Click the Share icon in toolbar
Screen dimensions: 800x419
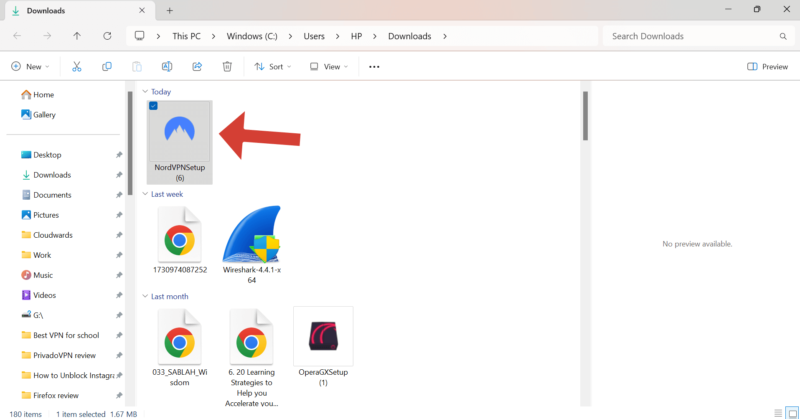(x=197, y=66)
